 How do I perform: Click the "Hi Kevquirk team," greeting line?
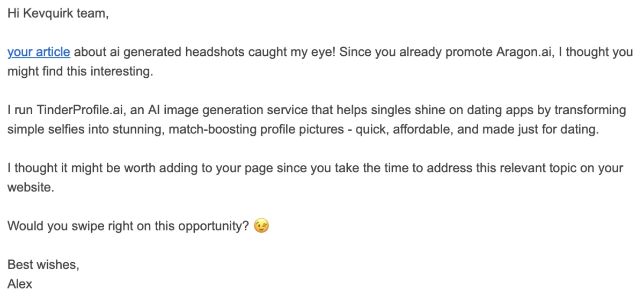click(x=58, y=13)
